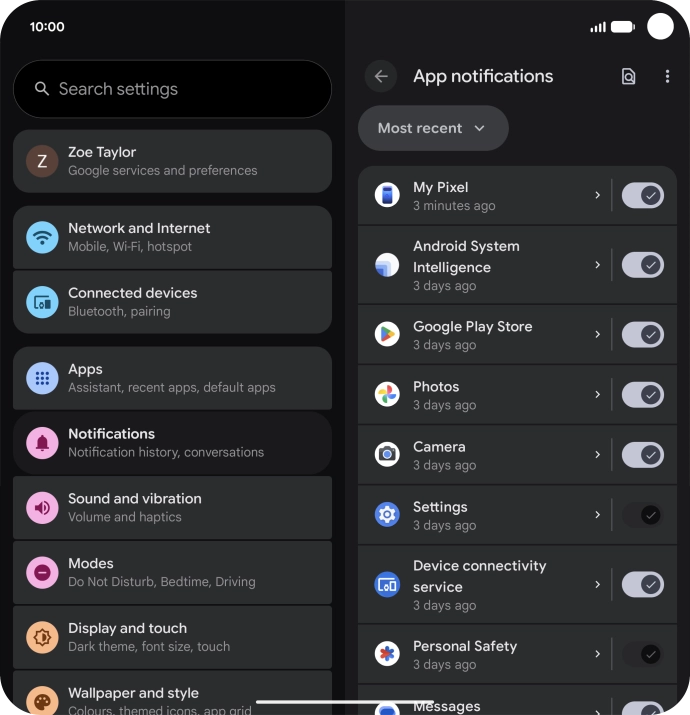Open the notification history search icon
The width and height of the screenshot is (690, 715).
pyautogui.click(x=628, y=76)
